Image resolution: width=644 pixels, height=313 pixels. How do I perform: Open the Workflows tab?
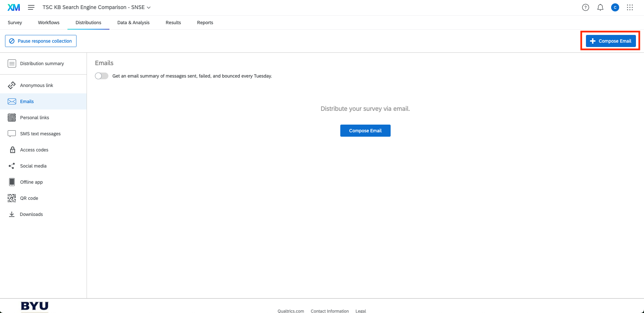pos(49,23)
